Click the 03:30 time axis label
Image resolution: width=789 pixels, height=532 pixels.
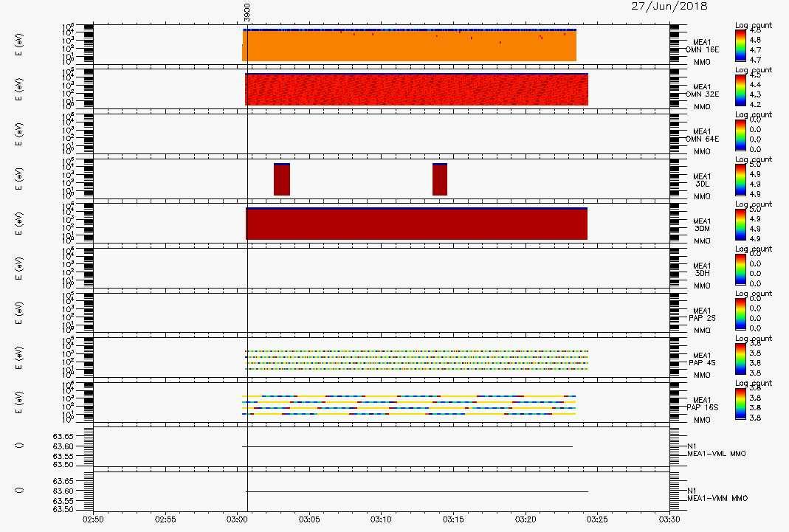[669, 518]
